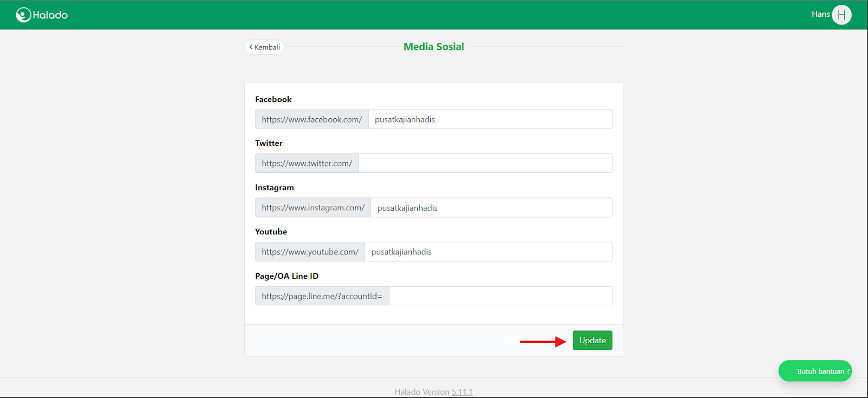Select the Youtube channel input field
Screen dimensions: 868x398
(x=488, y=252)
